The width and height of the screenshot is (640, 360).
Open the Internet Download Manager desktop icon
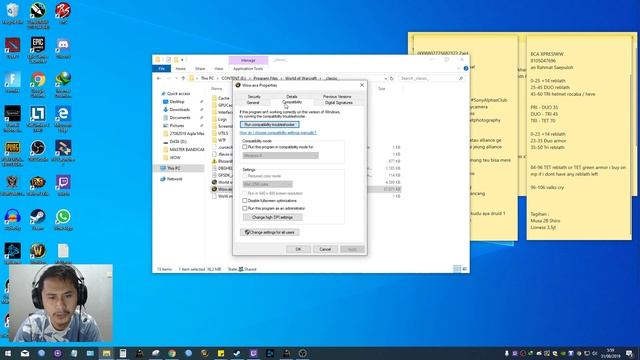(63, 84)
